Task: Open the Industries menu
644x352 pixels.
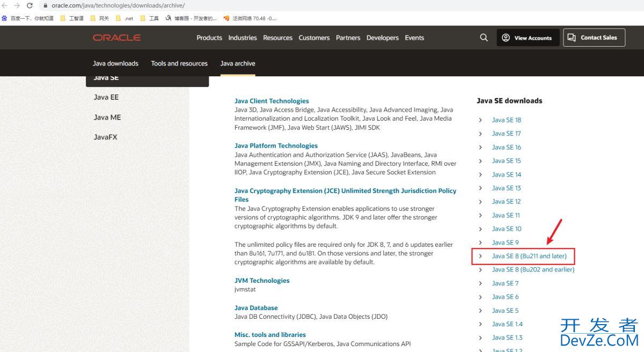Action: tap(243, 38)
